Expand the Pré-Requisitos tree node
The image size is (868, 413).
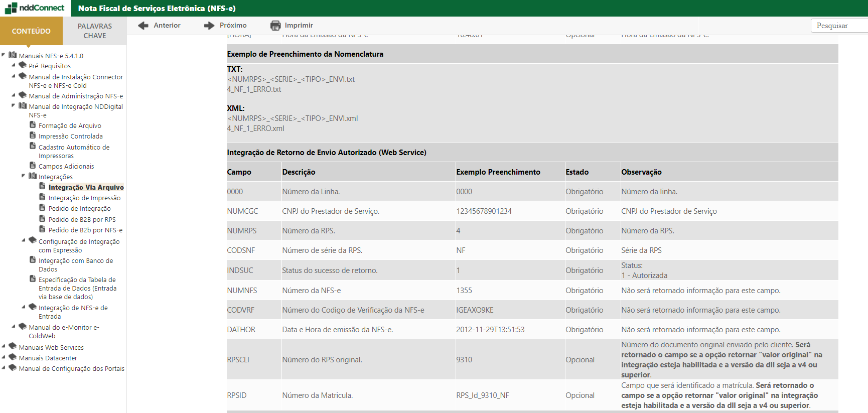pyautogui.click(x=14, y=65)
